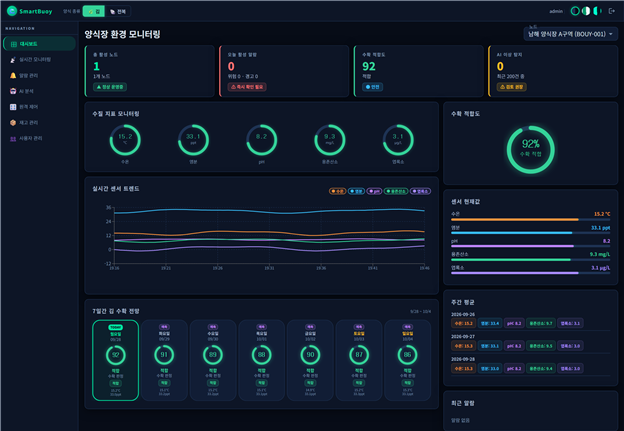Click the admin username label
This screenshot has width=624, height=431.
[x=556, y=12]
